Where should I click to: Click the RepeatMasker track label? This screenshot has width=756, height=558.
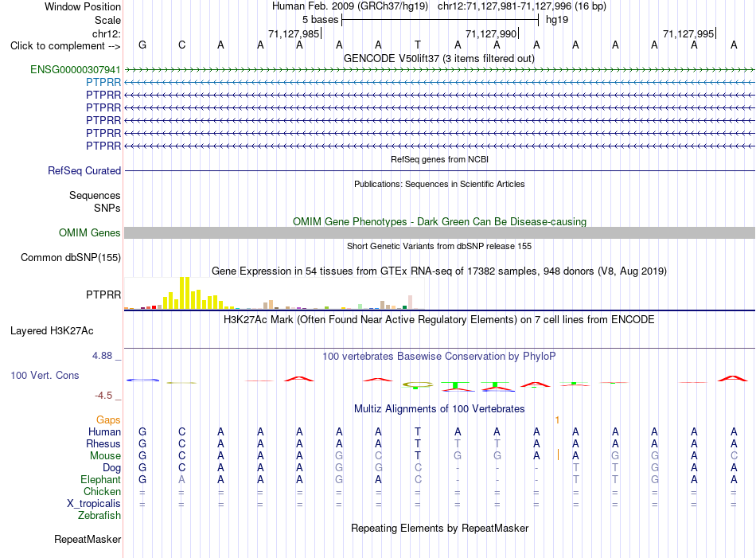[88, 539]
